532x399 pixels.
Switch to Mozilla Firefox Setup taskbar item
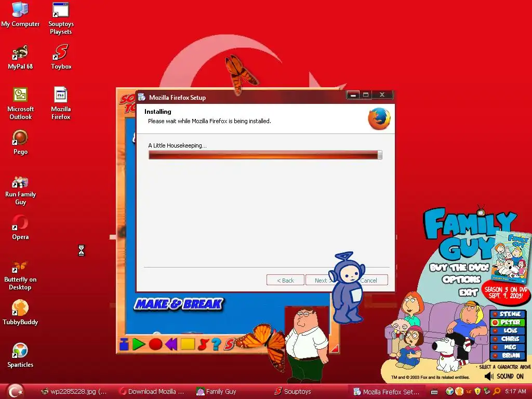pyautogui.click(x=386, y=392)
